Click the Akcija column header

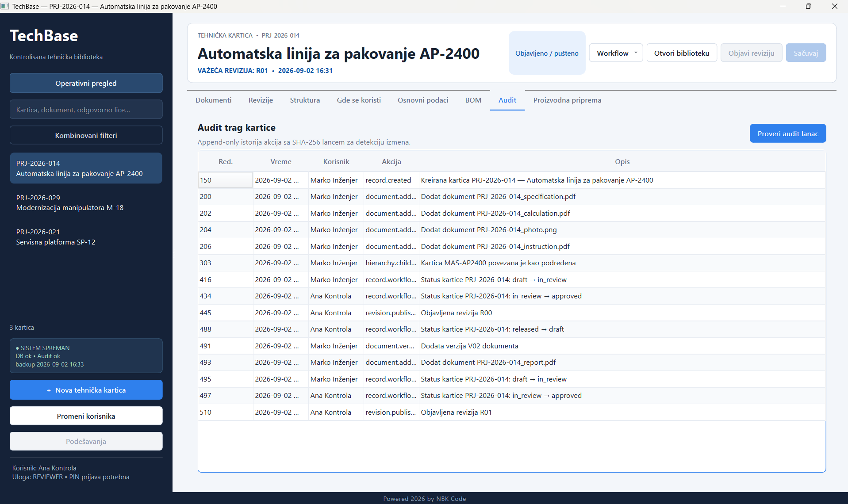391,162
